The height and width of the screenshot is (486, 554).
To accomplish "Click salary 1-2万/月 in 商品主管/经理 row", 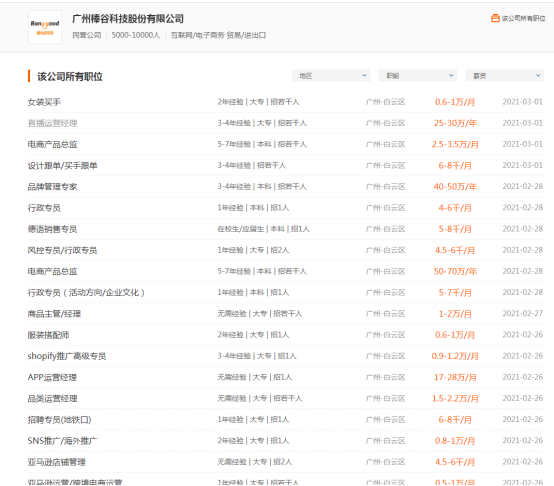I will click(455, 314).
